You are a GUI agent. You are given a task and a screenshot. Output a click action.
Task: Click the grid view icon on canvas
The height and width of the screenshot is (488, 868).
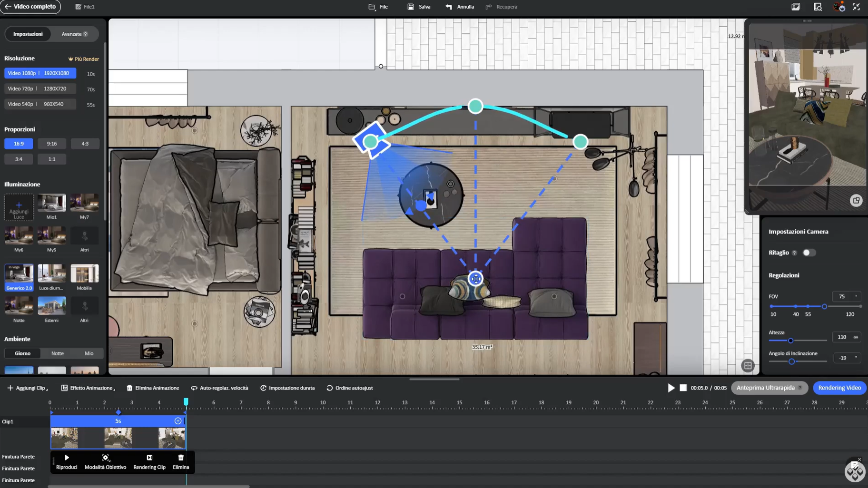(748, 365)
